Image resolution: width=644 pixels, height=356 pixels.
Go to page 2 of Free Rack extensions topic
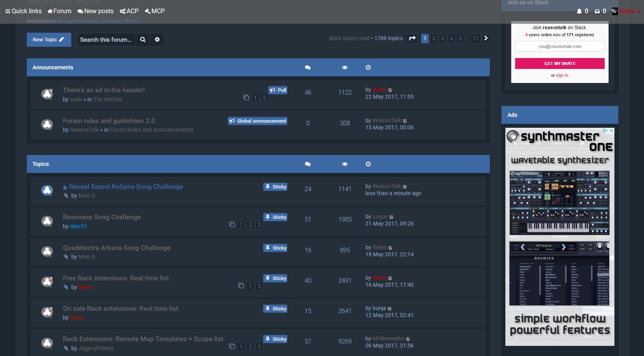coord(259,286)
